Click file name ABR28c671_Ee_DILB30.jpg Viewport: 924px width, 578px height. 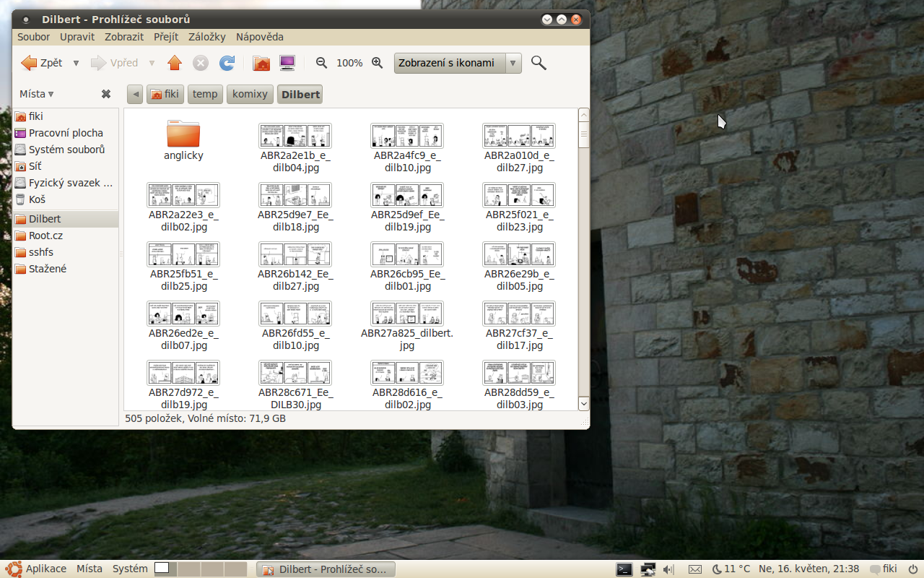(x=295, y=399)
